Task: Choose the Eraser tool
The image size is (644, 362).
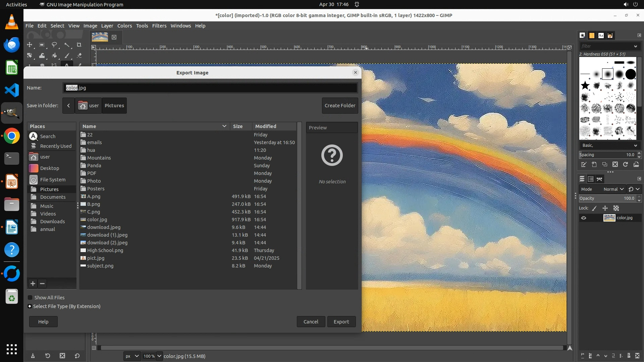Action: [x=79, y=56]
